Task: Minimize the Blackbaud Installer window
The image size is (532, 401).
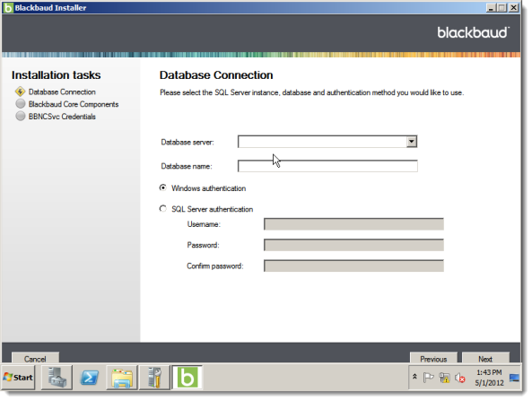Action: (x=491, y=7)
